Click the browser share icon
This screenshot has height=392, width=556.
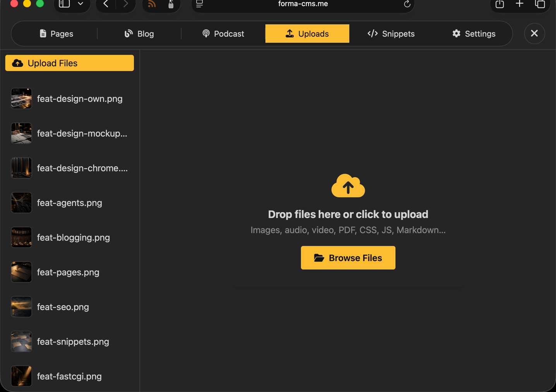(499, 4)
